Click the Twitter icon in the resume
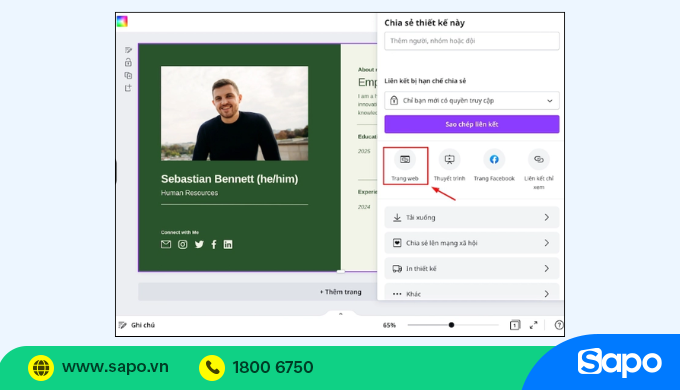 click(199, 245)
